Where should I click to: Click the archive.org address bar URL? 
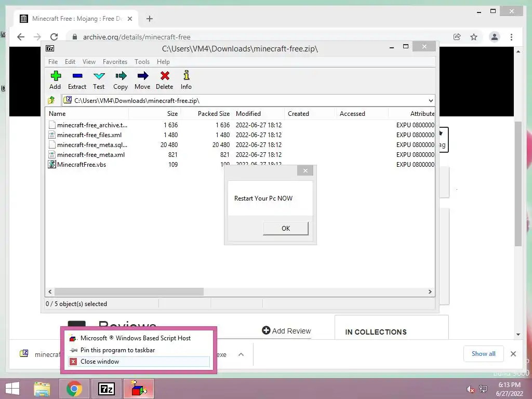tap(137, 37)
